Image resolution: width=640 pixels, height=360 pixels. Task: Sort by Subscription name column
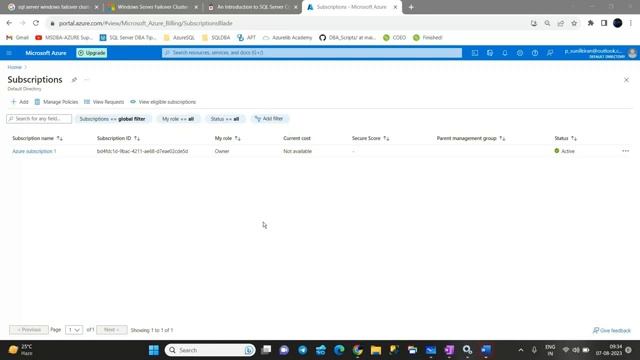coord(37,138)
